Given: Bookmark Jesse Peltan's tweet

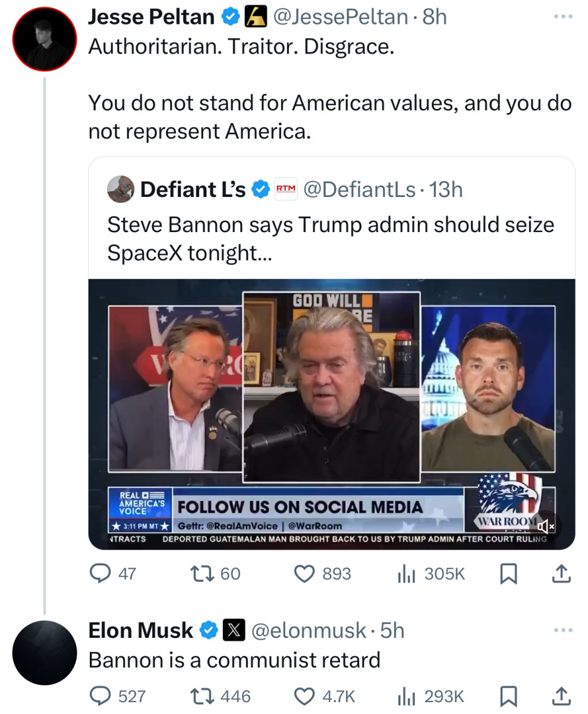Looking at the screenshot, I should (508, 573).
